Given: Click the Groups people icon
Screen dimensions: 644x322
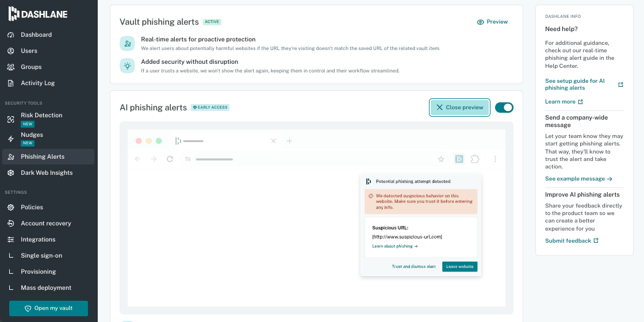Looking at the screenshot, I should [11, 67].
